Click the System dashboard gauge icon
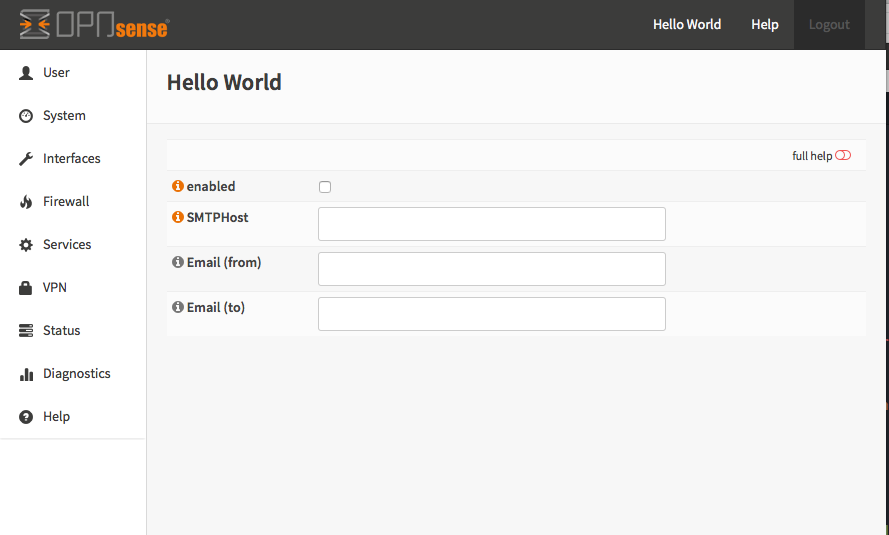Image resolution: width=889 pixels, height=535 pixels. point(26,116)
